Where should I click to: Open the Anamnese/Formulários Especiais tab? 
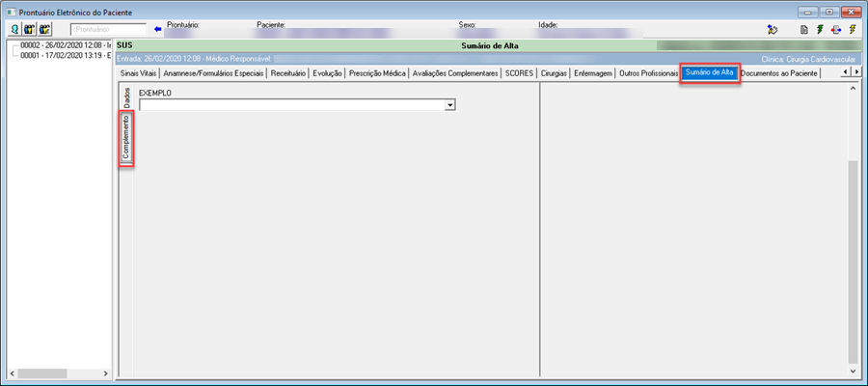point(214,73)
